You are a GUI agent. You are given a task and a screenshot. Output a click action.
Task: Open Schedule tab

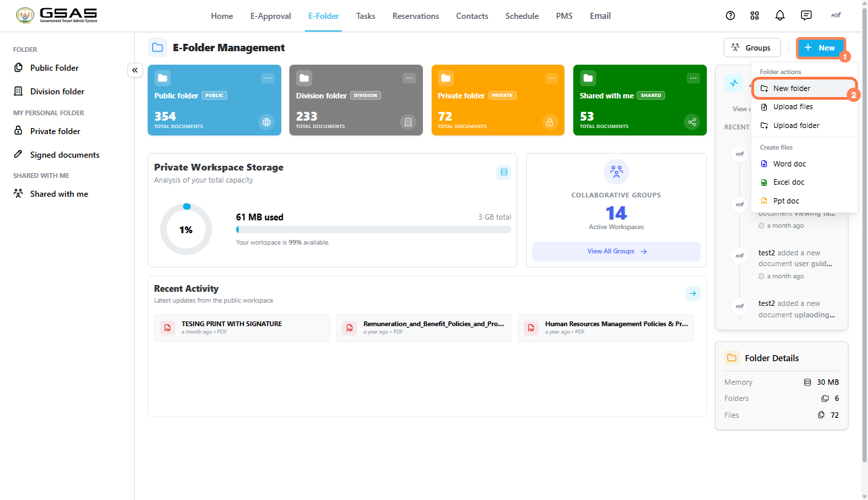point(522,16)
